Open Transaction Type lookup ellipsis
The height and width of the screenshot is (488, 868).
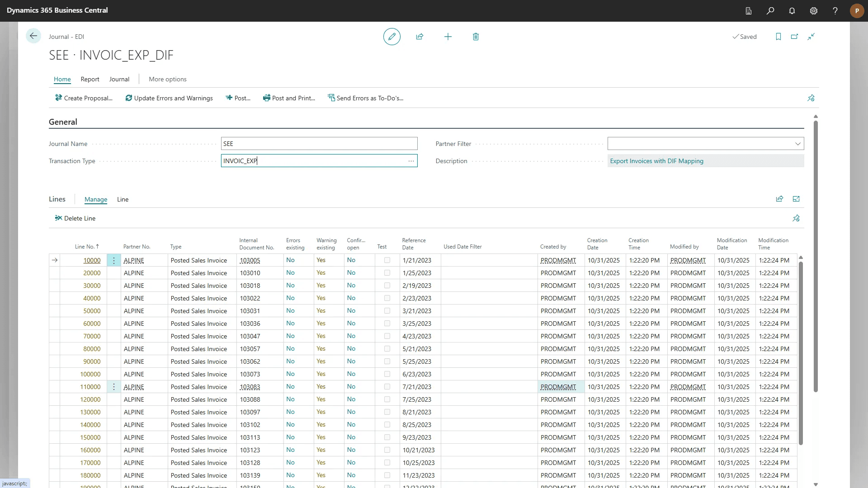pos(411,161)
